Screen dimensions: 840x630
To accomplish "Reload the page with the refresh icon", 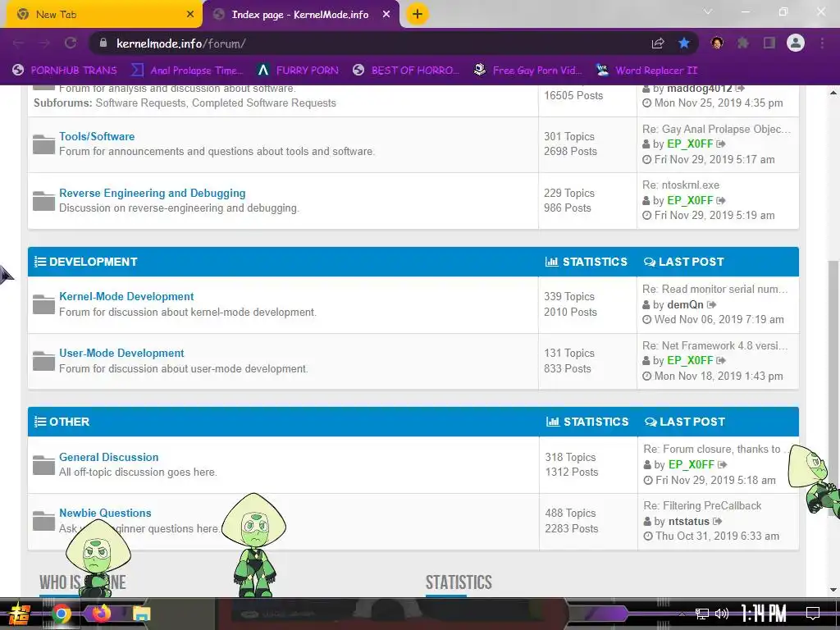I will pos(71,43).
